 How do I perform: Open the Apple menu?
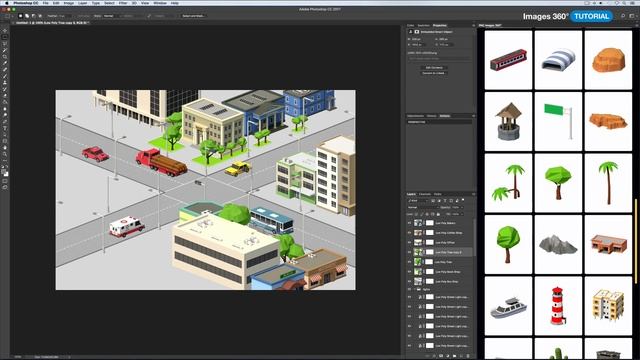pos(6,3)
